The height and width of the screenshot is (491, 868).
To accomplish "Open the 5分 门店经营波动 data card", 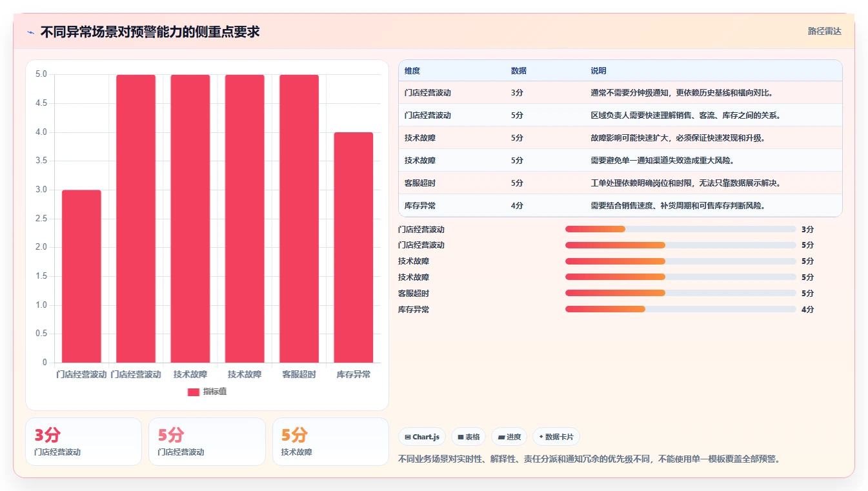I will [x=207, y=441].
